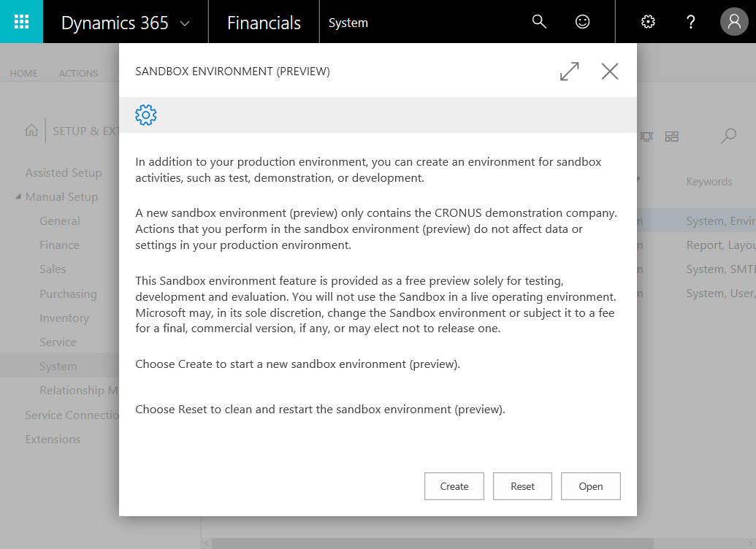This screenshot has width=756, height=549.
Task: Click the page search magnifier icon
Action: click(x=728, y=136)
